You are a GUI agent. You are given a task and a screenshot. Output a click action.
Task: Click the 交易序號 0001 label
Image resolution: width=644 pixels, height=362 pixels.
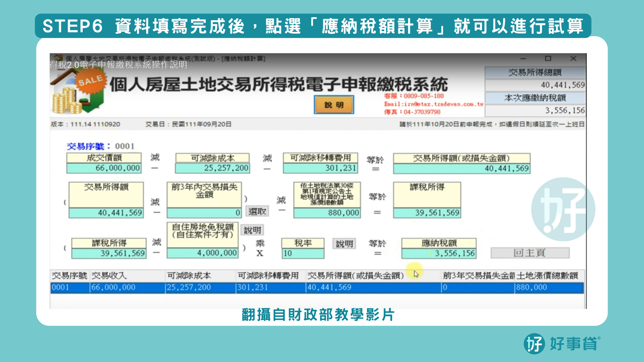[100, 146]
